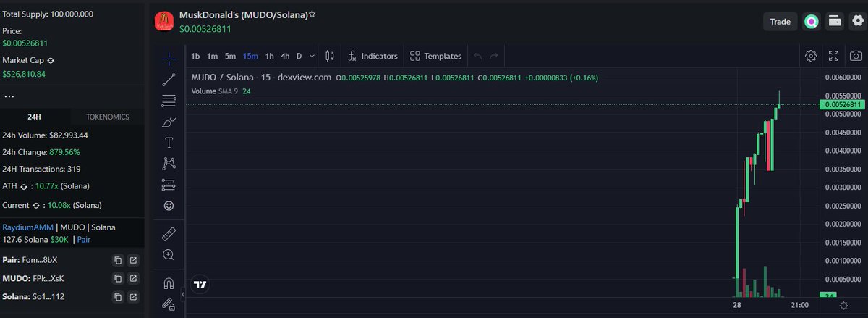This screenshot has width=868, height=318.
Task: Open the chart patterns tool
Action: (x=169, y=164)
